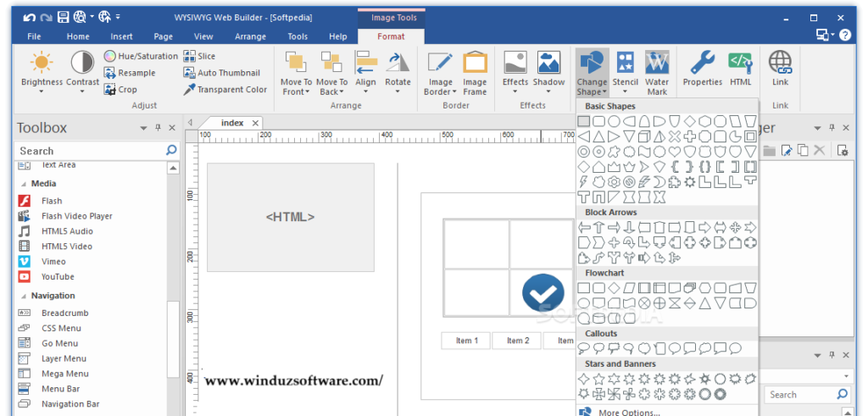The width and height of the screenshot is (868, 416).
Task: Click Move To Back
Action: pyautogui.click(x=331, y=73)
